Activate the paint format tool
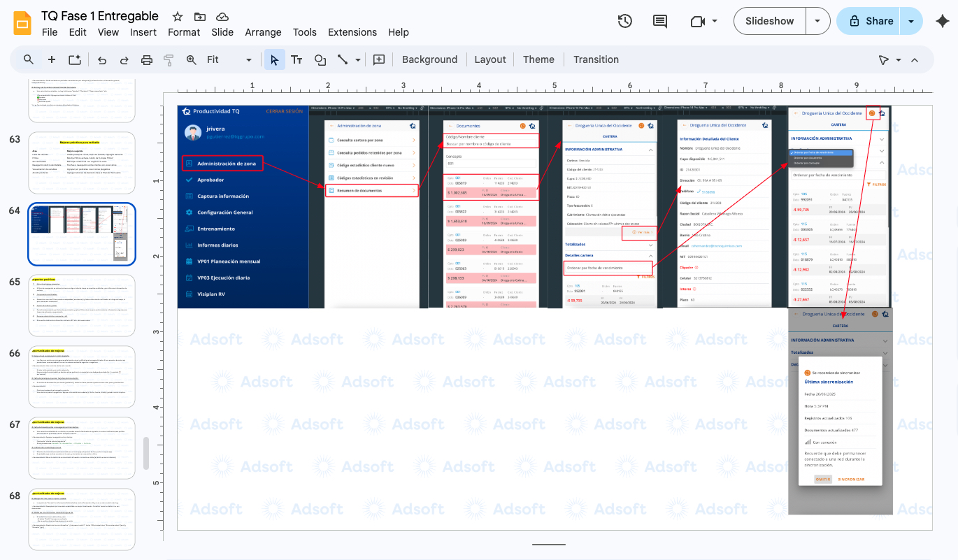Image resolution: width=958 pixels, height=560 pixels. 168,59
